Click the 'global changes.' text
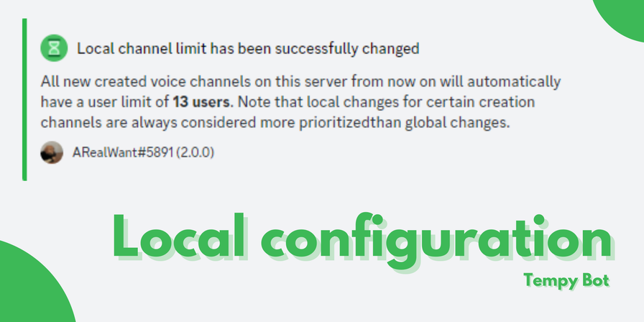644x322 pixels. (457, 124)
